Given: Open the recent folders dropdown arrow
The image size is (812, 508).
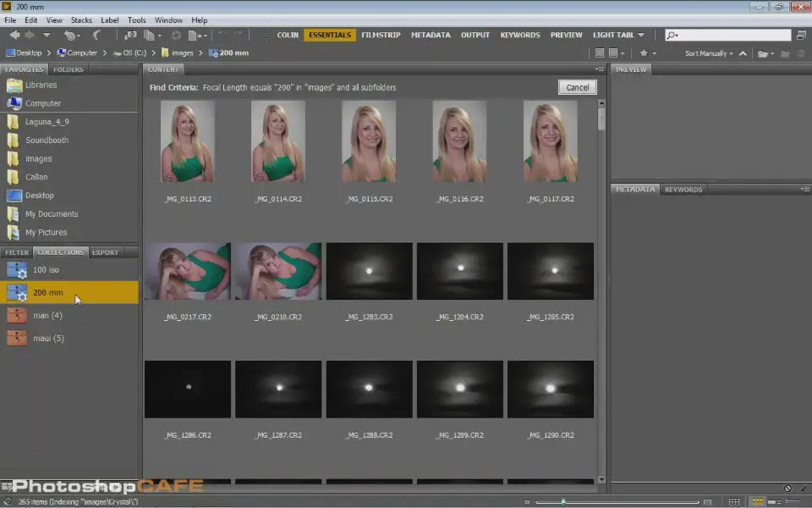Looking at the screenshot, I should coord(46,35).
